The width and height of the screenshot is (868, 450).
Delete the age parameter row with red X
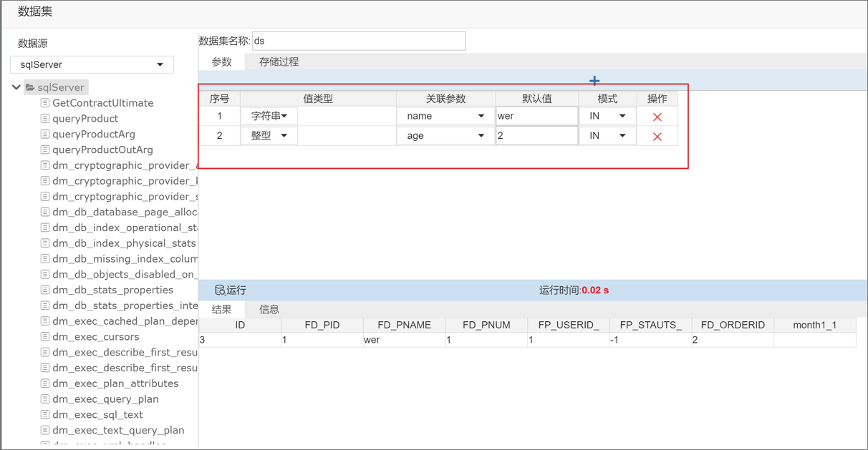tap(657, 136)
